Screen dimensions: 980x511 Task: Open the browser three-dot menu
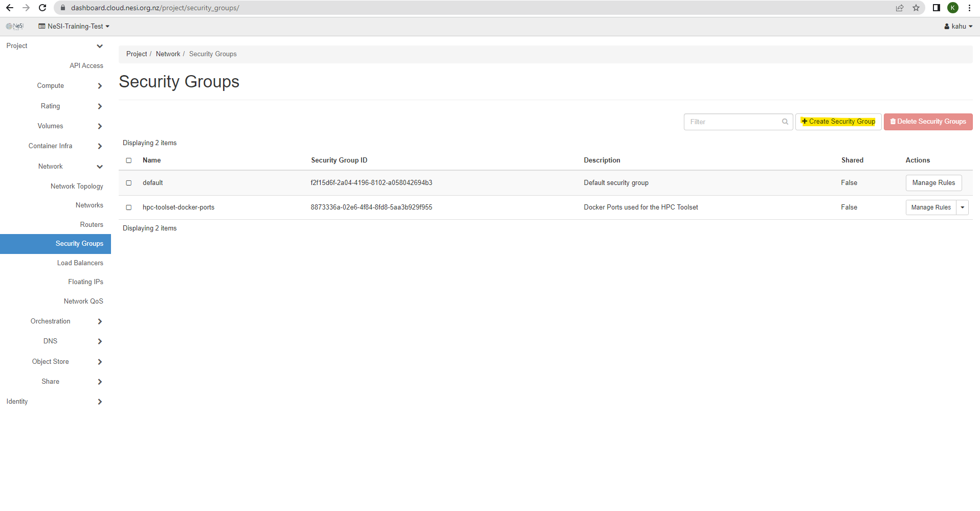click(969, 8)
